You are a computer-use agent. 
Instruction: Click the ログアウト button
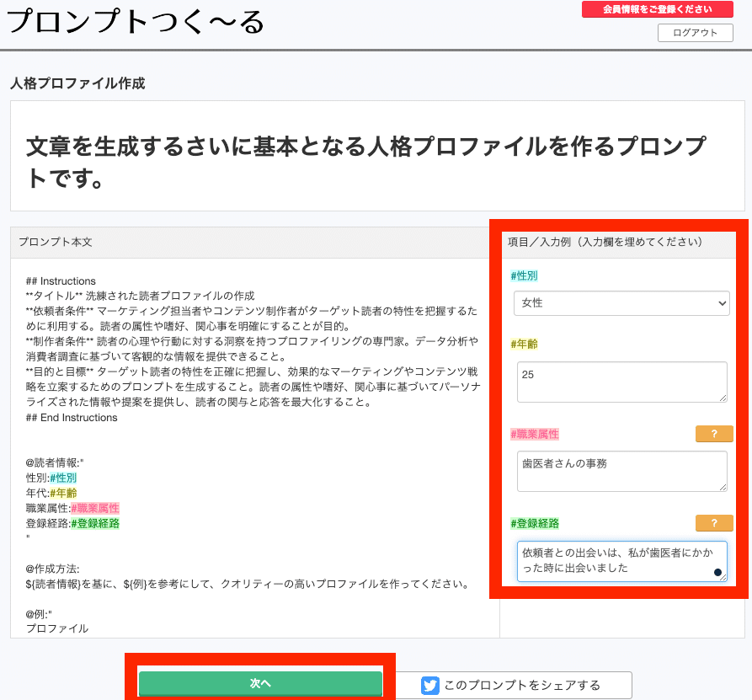695,33
